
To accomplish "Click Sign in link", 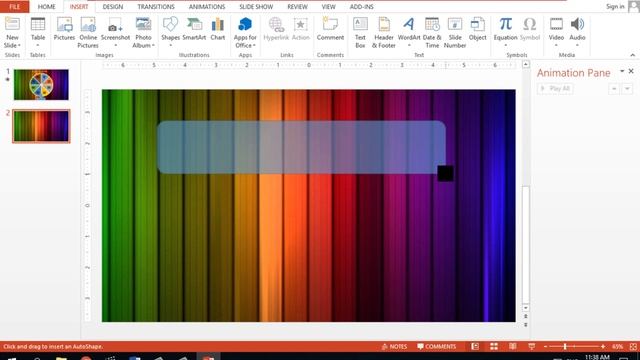I will [x=615, y=7].
